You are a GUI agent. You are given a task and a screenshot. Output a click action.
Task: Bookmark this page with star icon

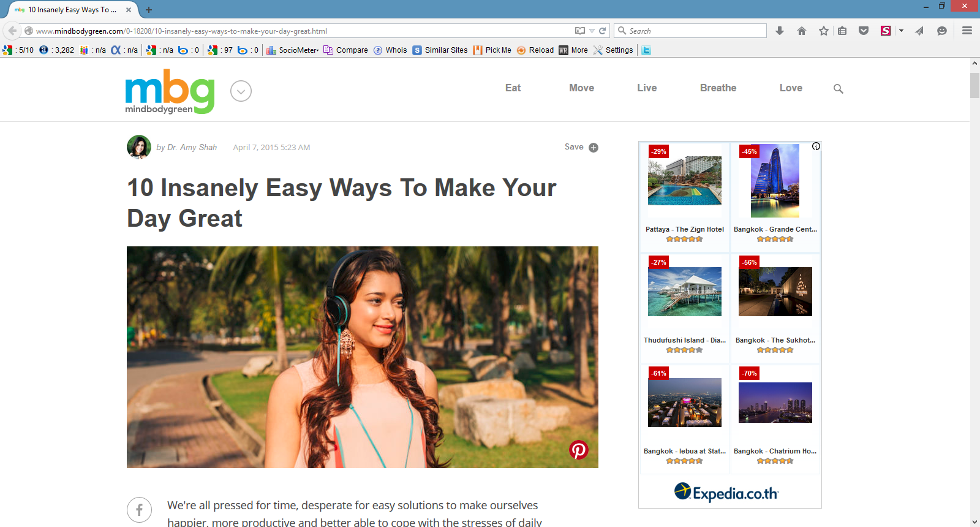[x=824, y=31]
